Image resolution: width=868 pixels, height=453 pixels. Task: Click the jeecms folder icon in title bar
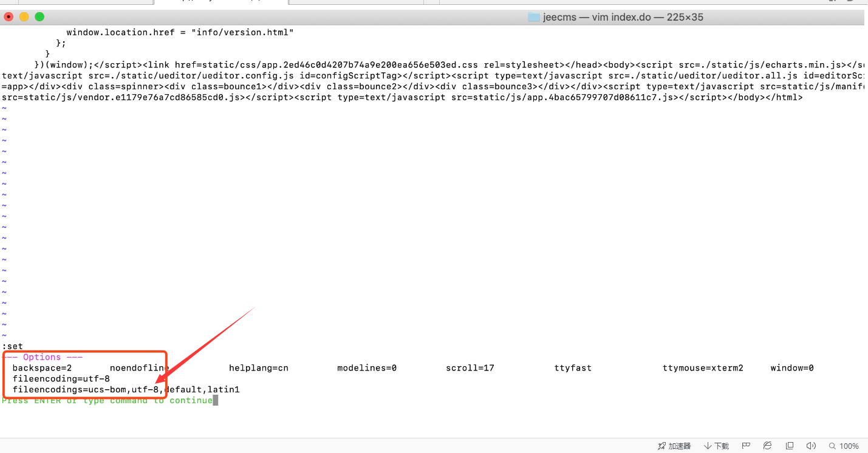pos(534,17)
